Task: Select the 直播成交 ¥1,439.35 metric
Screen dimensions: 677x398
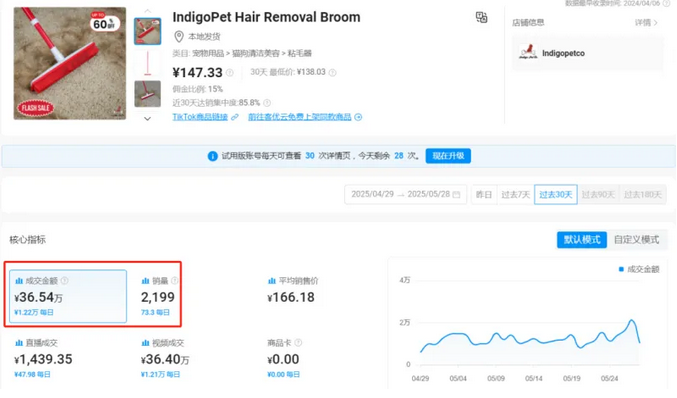Action: [43, 358]
